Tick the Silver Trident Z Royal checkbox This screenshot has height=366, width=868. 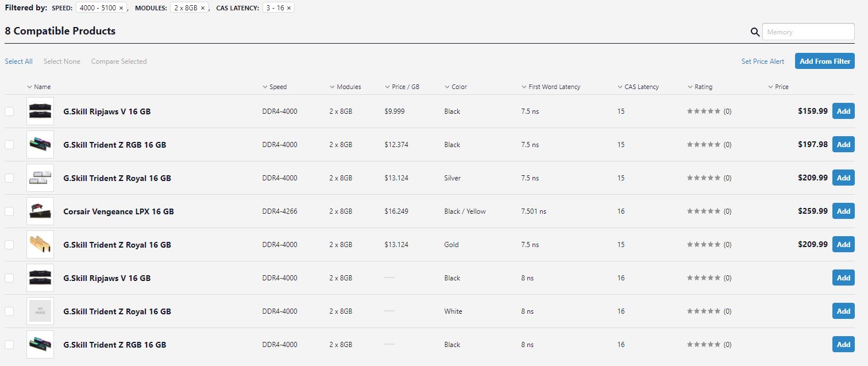click(9, 178)
